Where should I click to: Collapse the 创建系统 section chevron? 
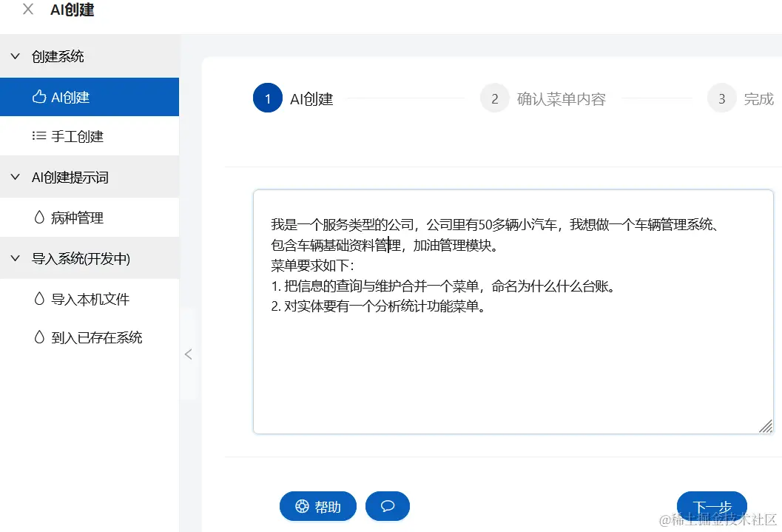tap(16, 56)
